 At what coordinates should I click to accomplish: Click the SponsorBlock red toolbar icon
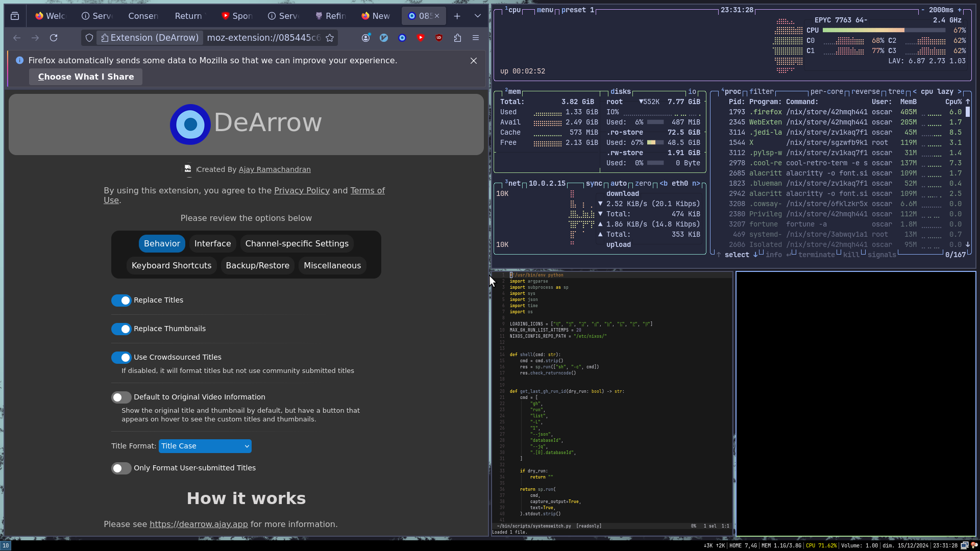coord(421,38)
